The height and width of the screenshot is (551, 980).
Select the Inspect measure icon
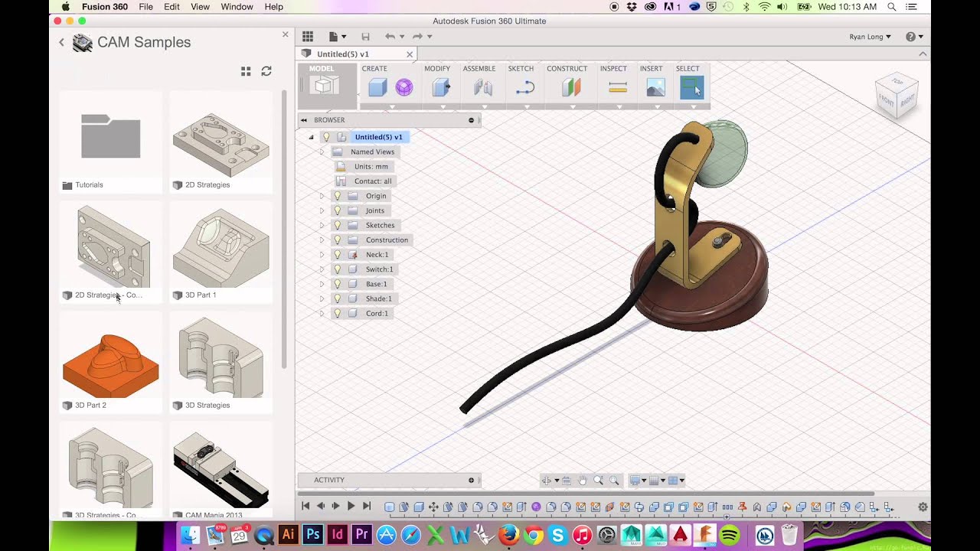point(618,87)
